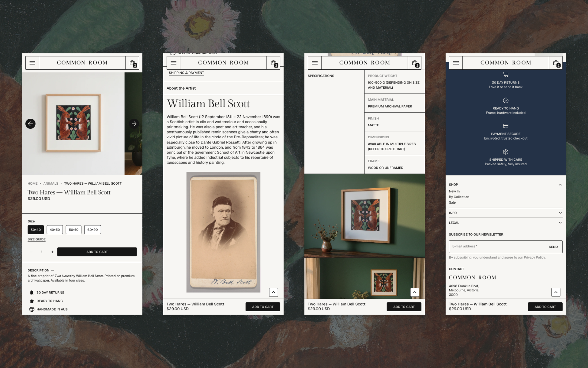Viewport: 588px width, 368px height.
Task: Select the 60×90 size option
Action: coord(92,230)
